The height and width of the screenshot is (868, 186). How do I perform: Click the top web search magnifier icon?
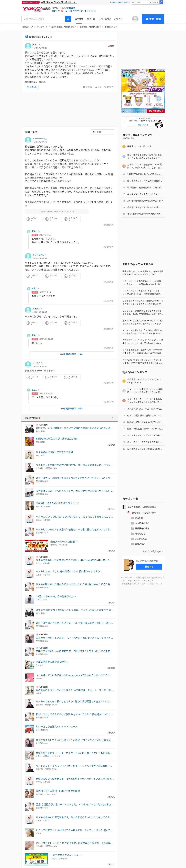pyautogui.click(x=161, y=2)
